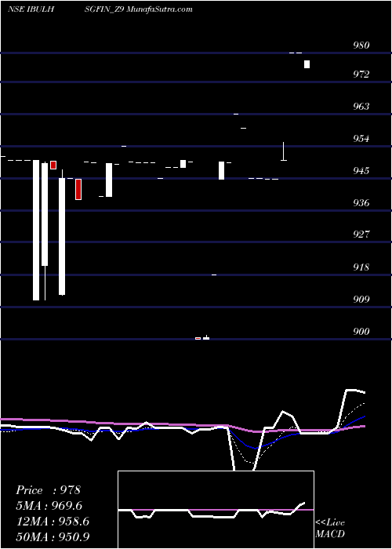The height and width of the screenshot is (549, 392).
Task: Select the white candle wicking to 954
Action: (x=284, y=151)
